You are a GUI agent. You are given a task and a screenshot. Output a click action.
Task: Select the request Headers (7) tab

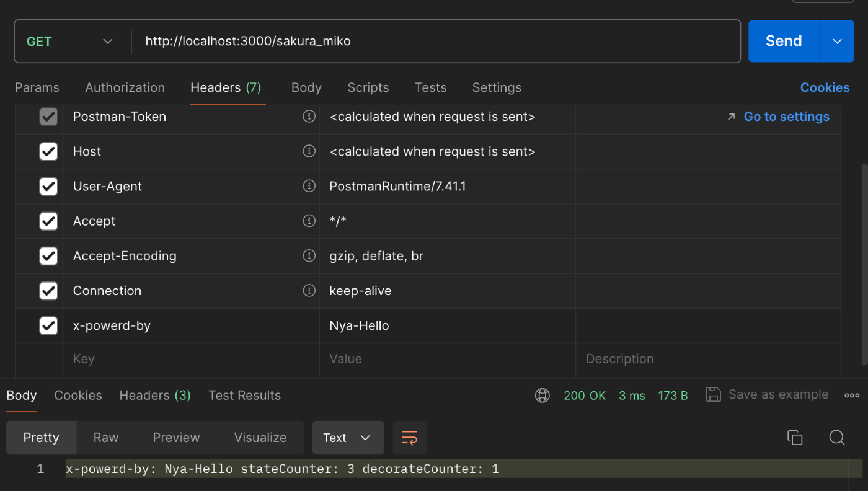pos(226,87)
